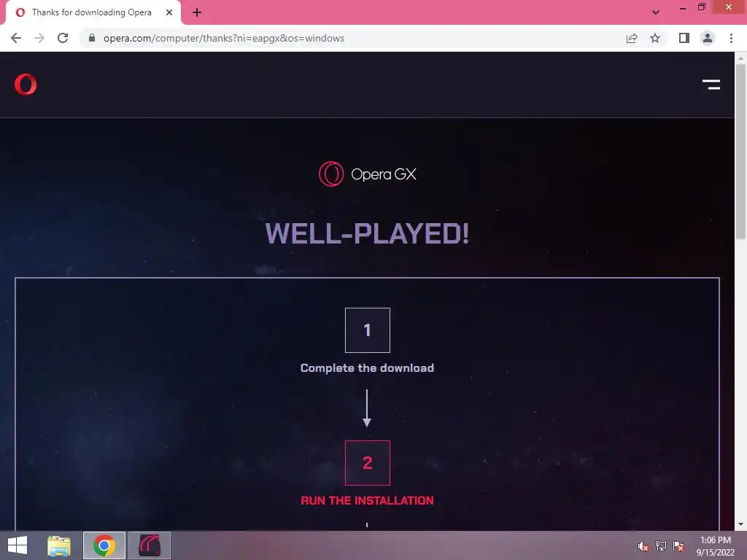Click the Chrome taskbar icon

[x=104, y=545]
